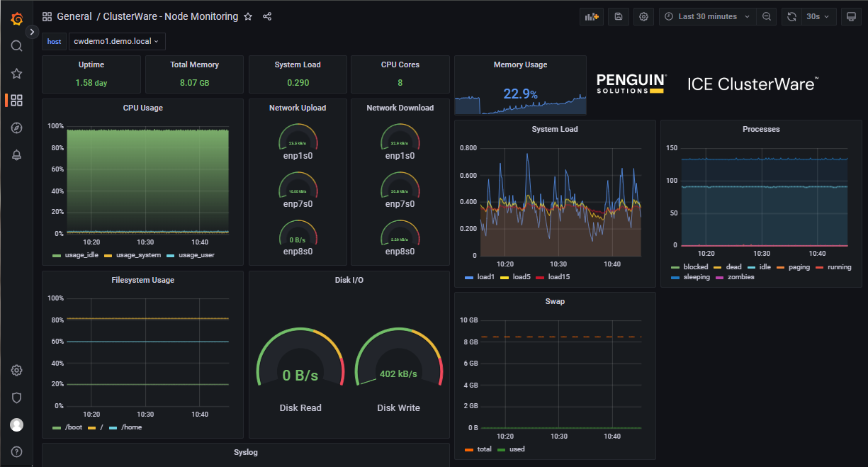Click the green used swatch in Swap legend

[x=501, y=449]
